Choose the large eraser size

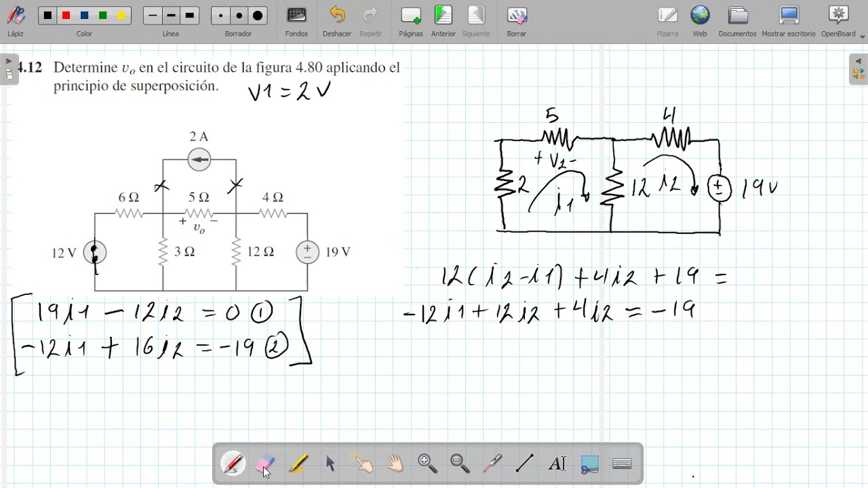tap(258, 16)
